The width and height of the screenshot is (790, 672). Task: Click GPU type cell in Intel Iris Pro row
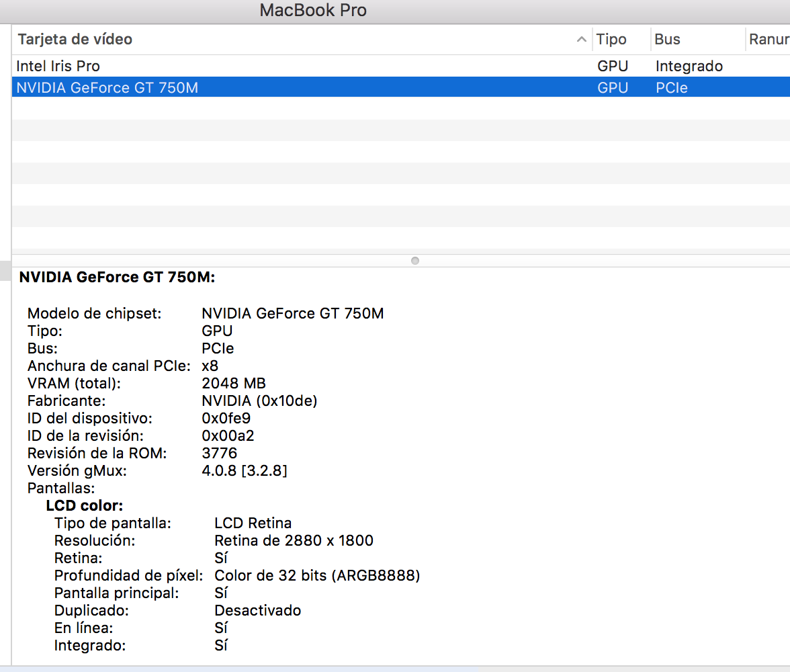(613, 66)
